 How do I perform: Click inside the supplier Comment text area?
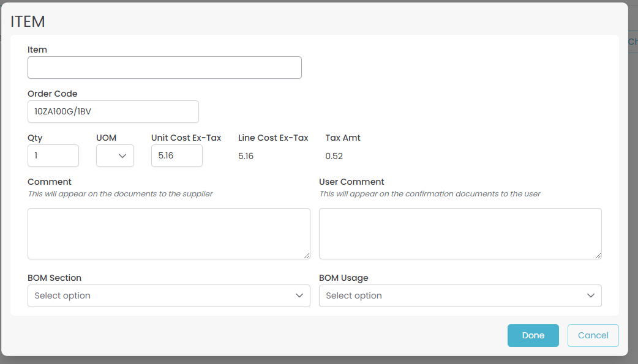click(x=168, y=233)
